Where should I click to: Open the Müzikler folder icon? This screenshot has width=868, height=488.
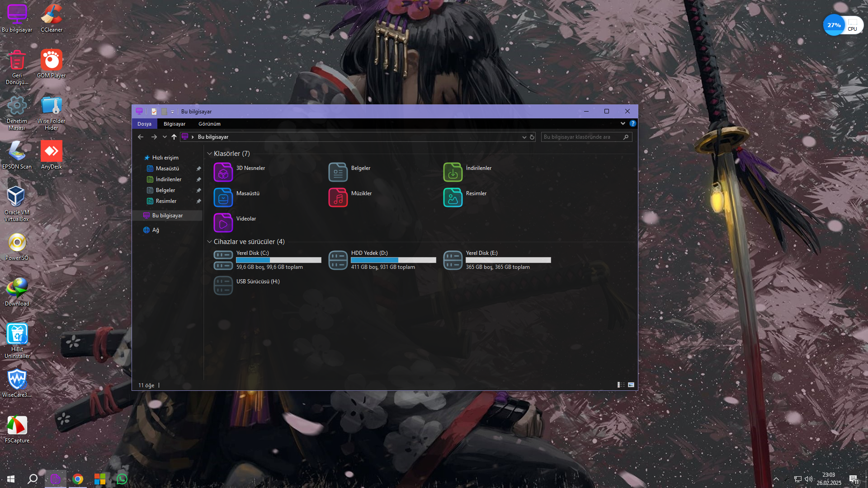(338, 197)
